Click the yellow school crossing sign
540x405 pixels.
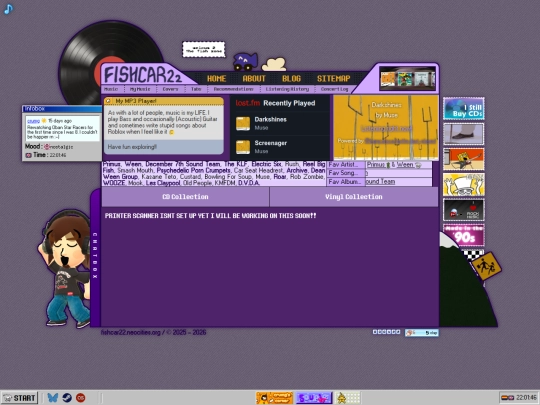486,266
